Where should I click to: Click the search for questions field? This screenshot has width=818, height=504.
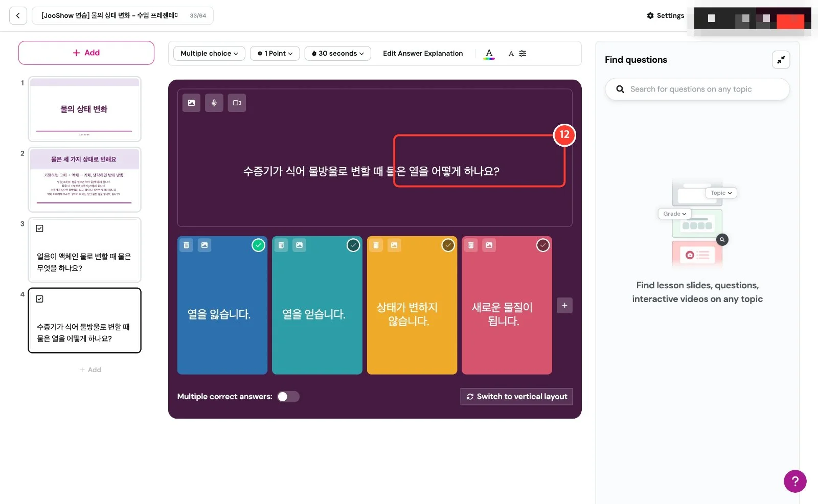[697, 89]
